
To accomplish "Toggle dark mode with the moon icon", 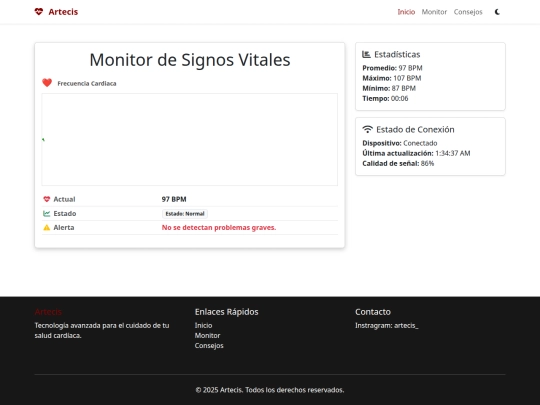I will coord(497,12).
